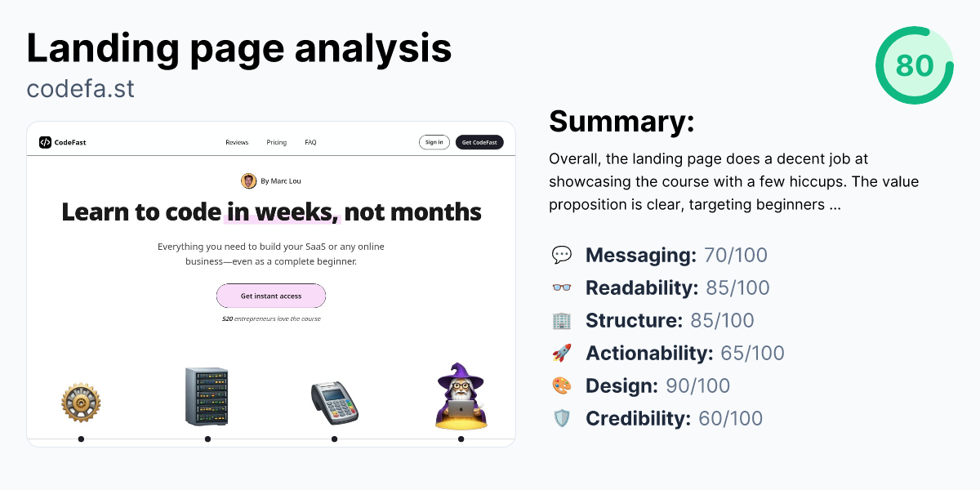The height and width of the screenshot is (490, 980).
Task: Click the Readability eyeglasses icon
Action: pyautogui.click(x=562, y=287)
